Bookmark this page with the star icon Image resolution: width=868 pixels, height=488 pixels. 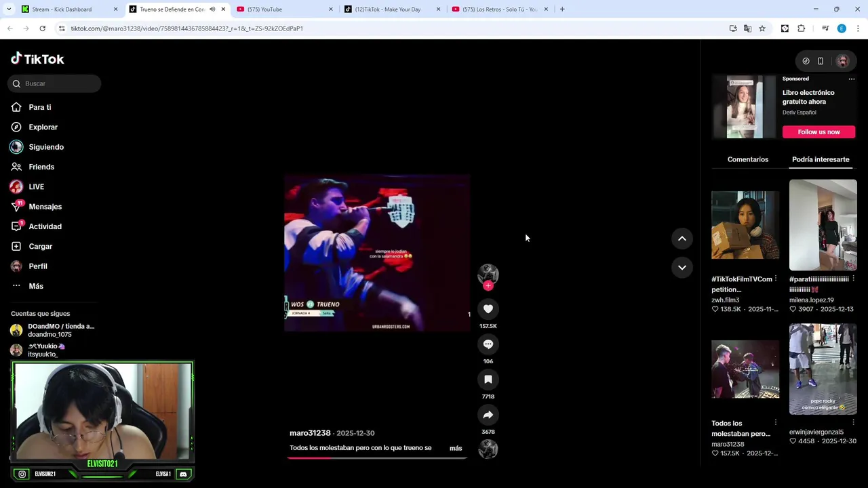coord(762,28)
